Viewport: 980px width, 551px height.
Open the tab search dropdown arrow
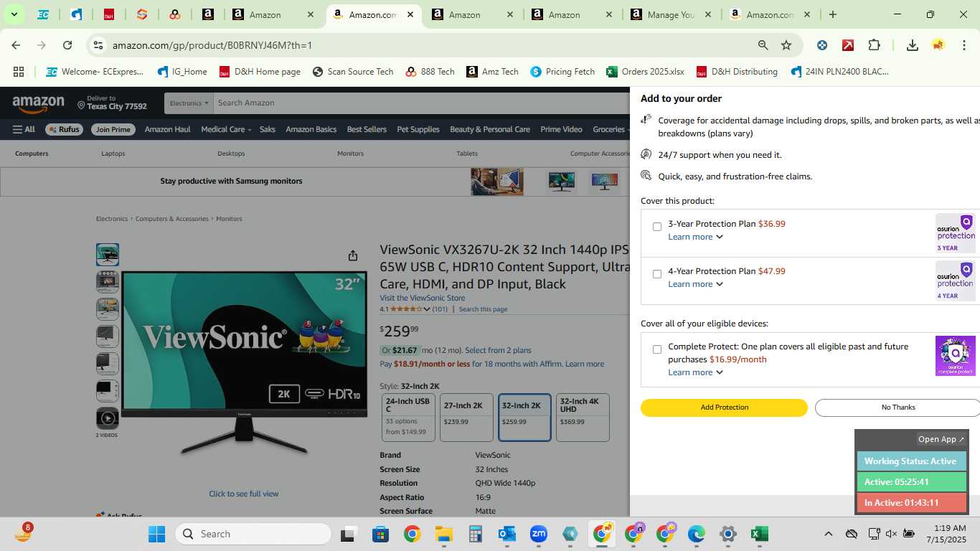[x=14, y=14]
